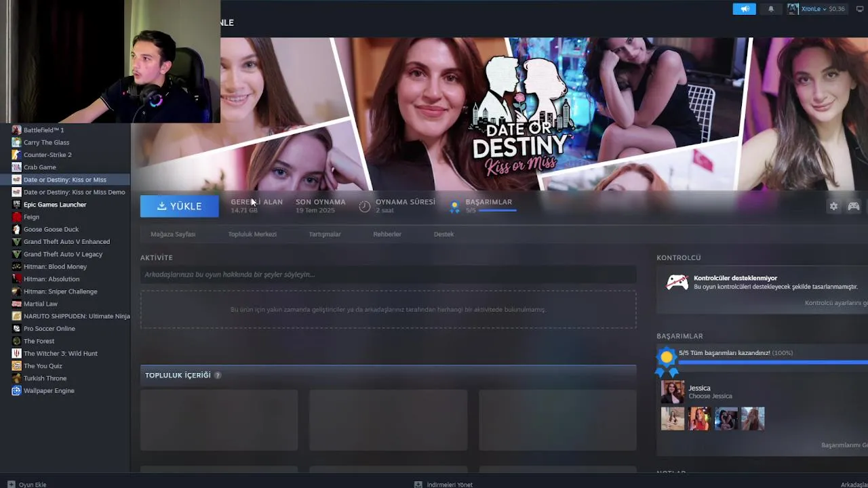The image size is (868, 488).
Task: Open the Destek tab
Action: point(444,234)
